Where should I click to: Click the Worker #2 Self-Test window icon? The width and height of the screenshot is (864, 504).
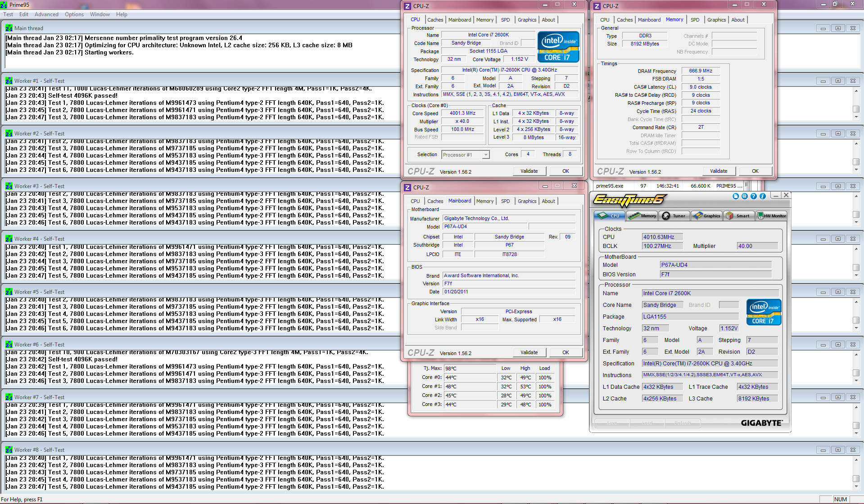(x=9, y=133)
